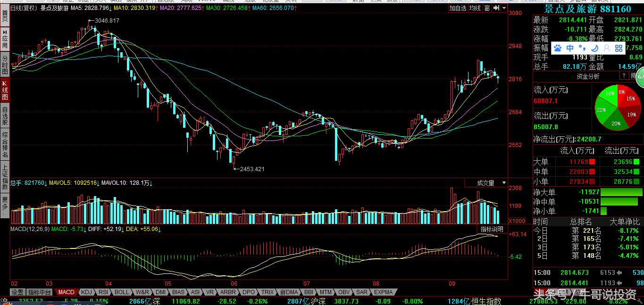Click the green 67 floating circle badge
Viewport: 644px width, 305px height.
(640, 77)
